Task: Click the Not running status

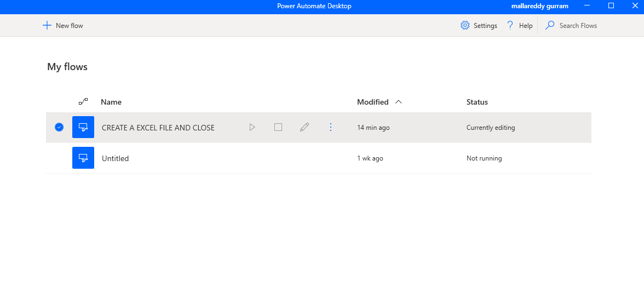Action: (484, 158)
